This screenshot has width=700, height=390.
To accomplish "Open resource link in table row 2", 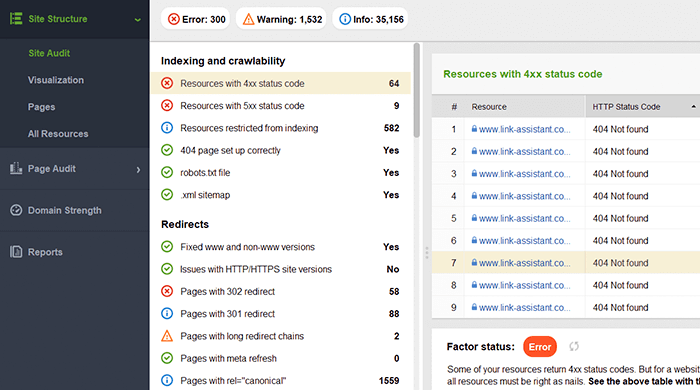I will point(525,151).
